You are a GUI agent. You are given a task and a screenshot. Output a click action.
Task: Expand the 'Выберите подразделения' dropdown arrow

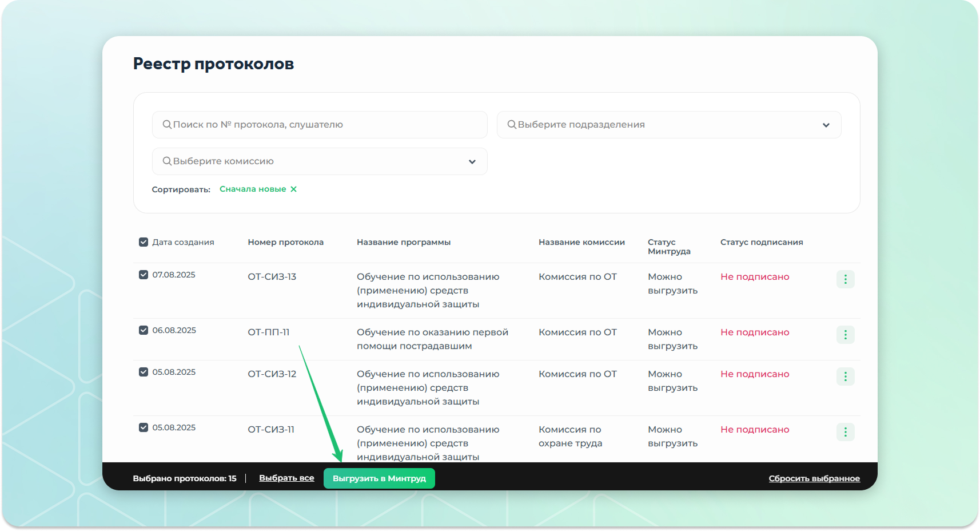[x=826, y=125]
